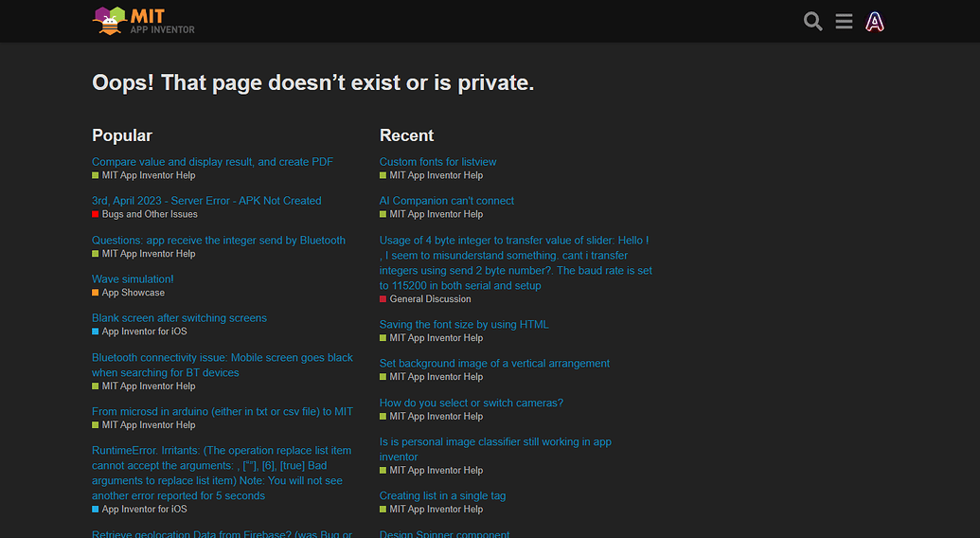
Task: Open 'AI Companion can't connect' topic
Action: tap(447, 201)
